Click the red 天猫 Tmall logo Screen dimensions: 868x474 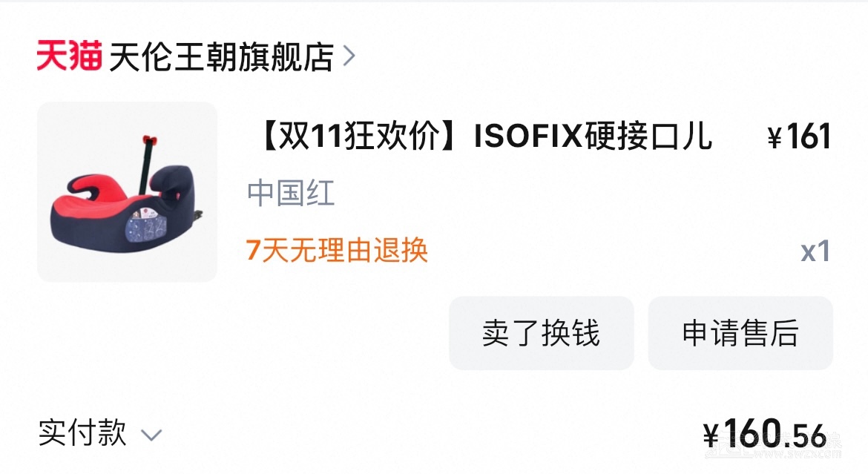point(69,56)
